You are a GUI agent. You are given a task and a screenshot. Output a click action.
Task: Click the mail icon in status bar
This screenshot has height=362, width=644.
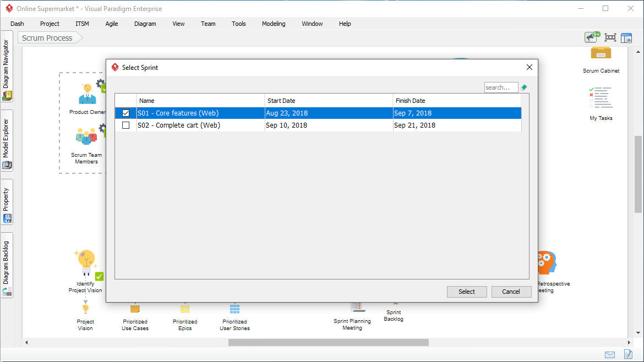(x=610, y=355)
